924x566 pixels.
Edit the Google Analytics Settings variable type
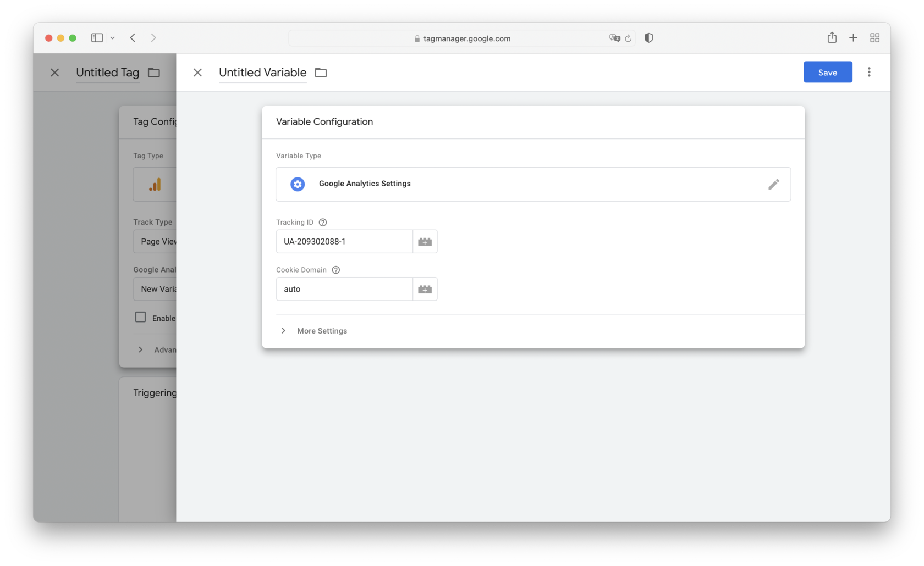pos(774,184)
